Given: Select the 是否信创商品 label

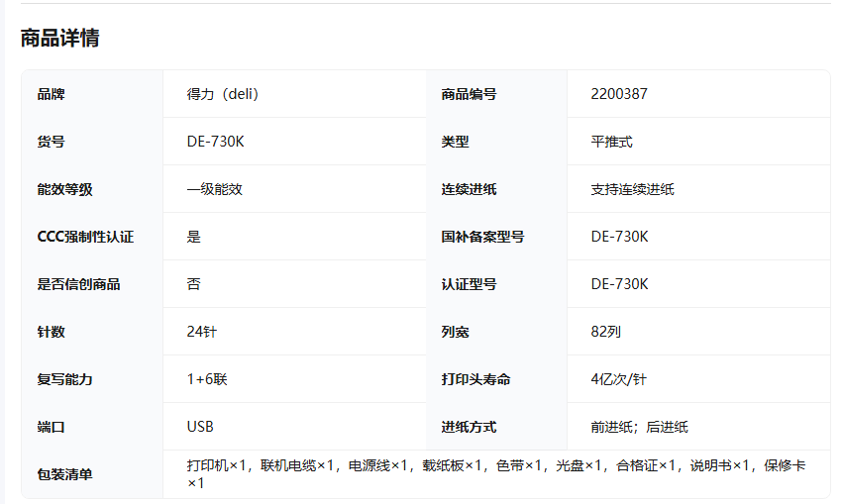Looking at the screenshot, I should pyautogui.click(x=78, y=284).
